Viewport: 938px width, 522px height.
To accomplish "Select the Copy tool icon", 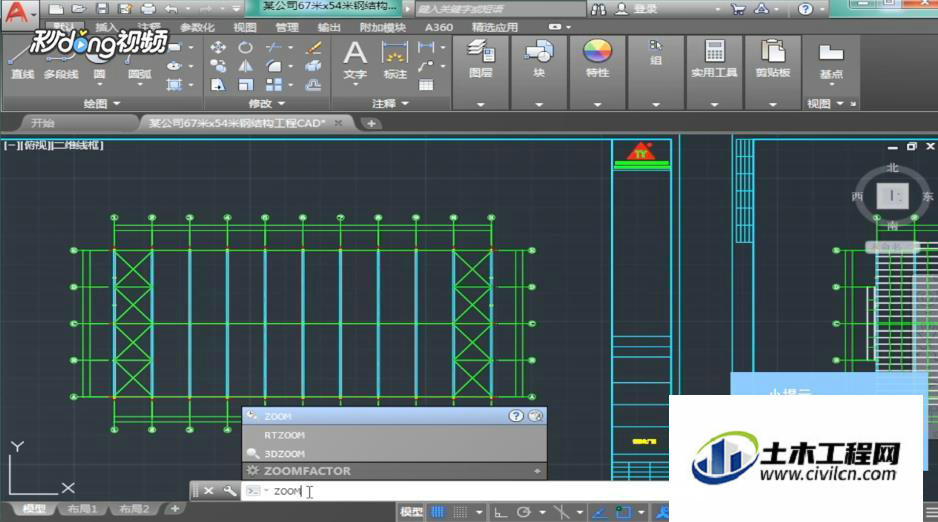I will tap(218, 66).
